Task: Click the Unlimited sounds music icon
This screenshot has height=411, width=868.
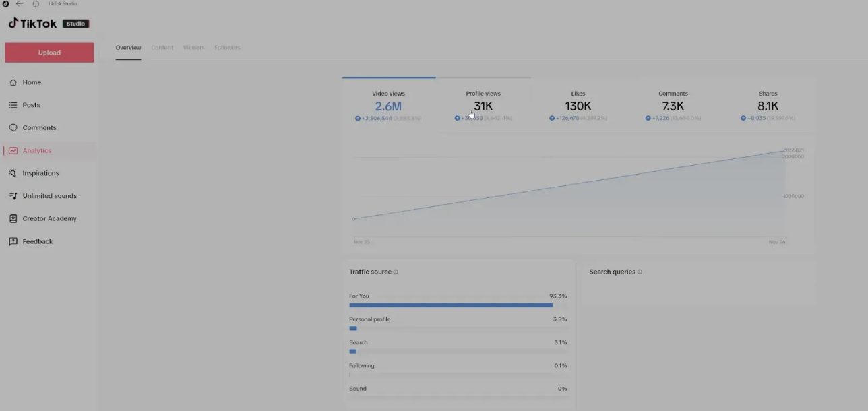Action: [13, 196]
